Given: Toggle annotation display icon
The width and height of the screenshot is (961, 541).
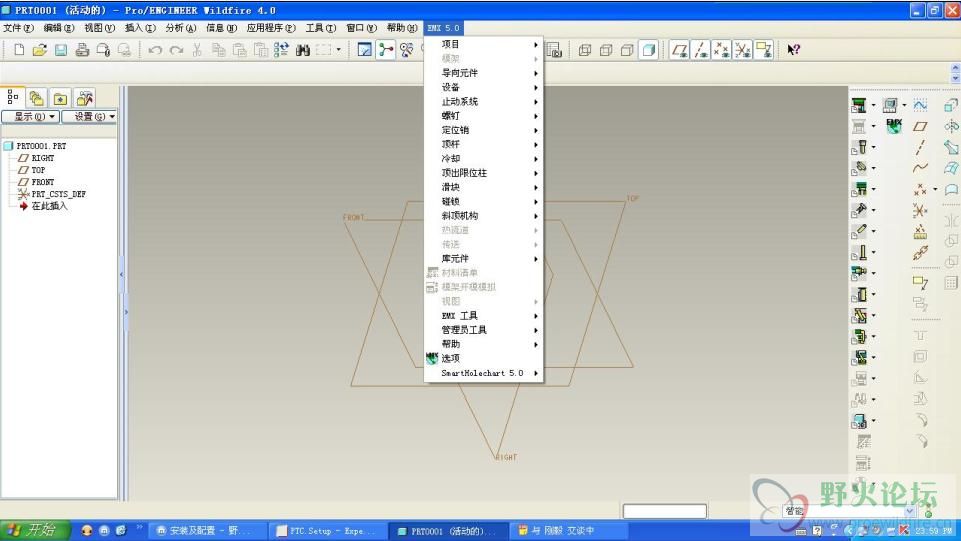Looking at the screenshot, I should pos(764,50).
